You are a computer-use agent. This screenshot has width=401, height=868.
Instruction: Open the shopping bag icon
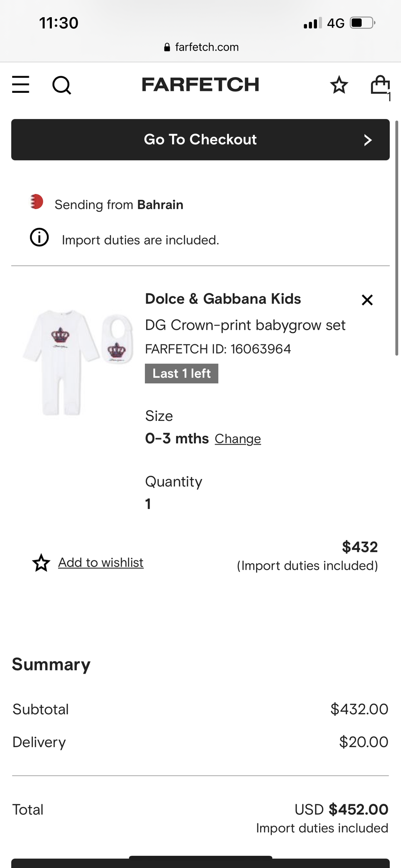[380, 86]
